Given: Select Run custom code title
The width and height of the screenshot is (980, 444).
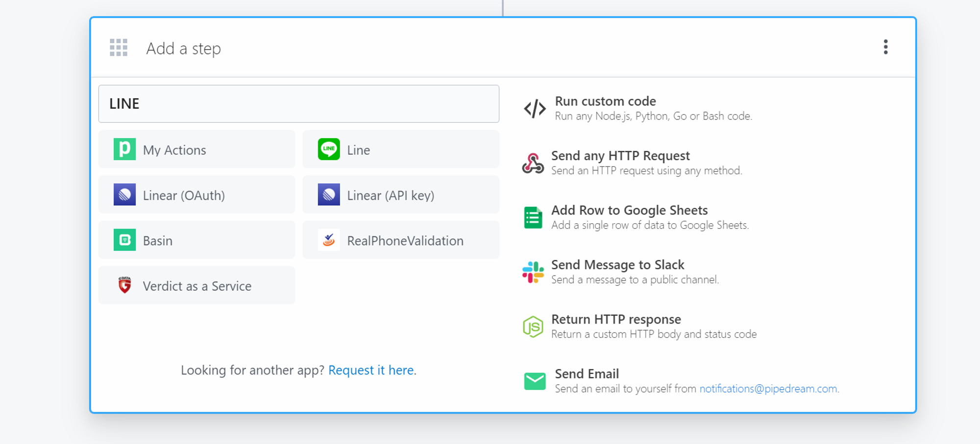Looking at the screenshot, I should point(605,101).
